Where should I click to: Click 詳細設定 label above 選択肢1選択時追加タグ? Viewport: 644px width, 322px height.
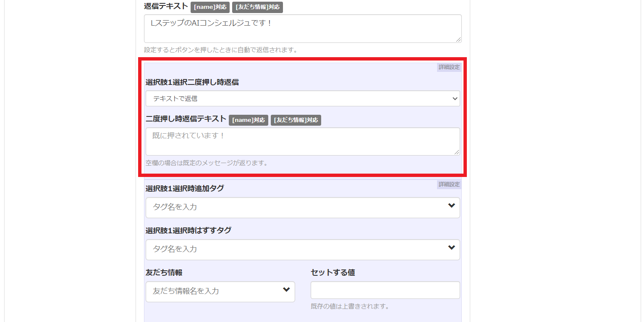click(449, 185)
